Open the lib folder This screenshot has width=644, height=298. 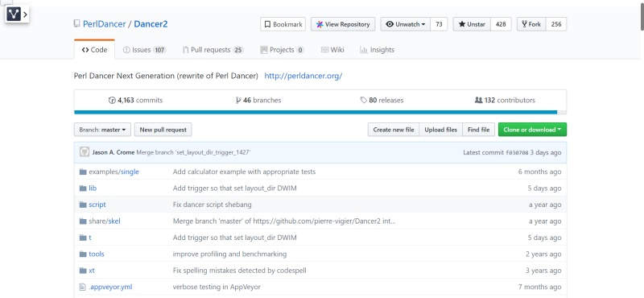tap(93, 188)
